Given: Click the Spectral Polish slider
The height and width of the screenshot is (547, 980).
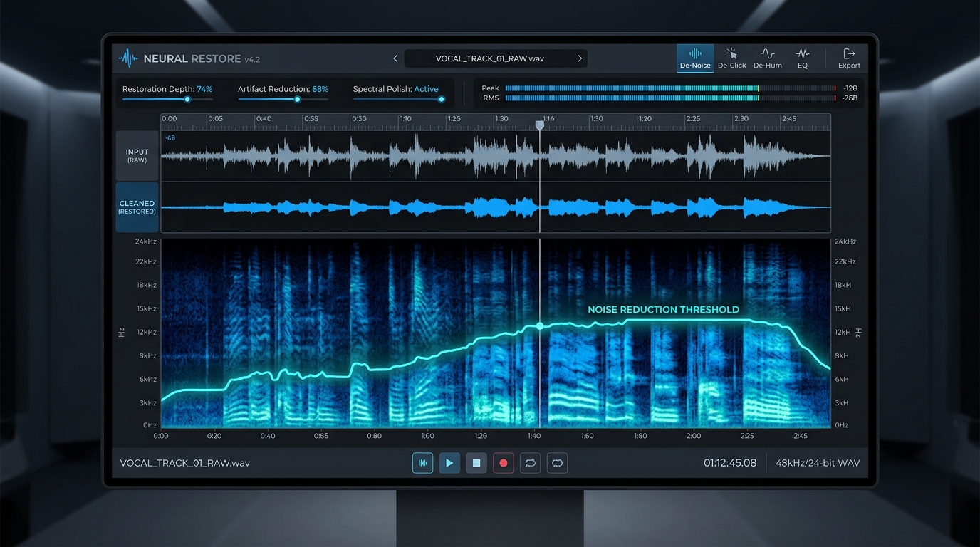Looking at the screenshot, I should (x=399, y=100).
